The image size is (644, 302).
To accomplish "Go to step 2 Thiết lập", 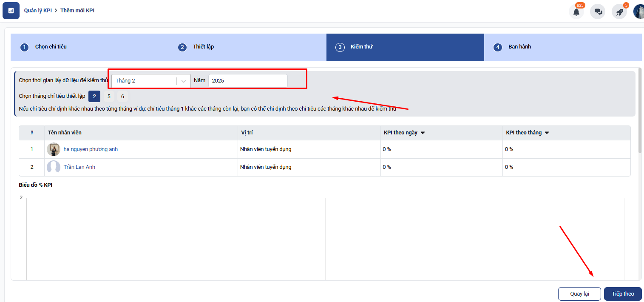I will (x=203, y=47).
